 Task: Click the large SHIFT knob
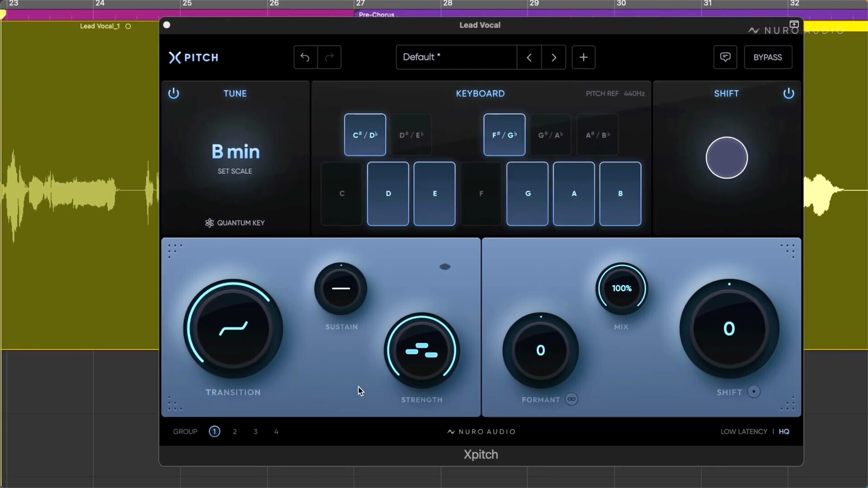pos(729,328)
